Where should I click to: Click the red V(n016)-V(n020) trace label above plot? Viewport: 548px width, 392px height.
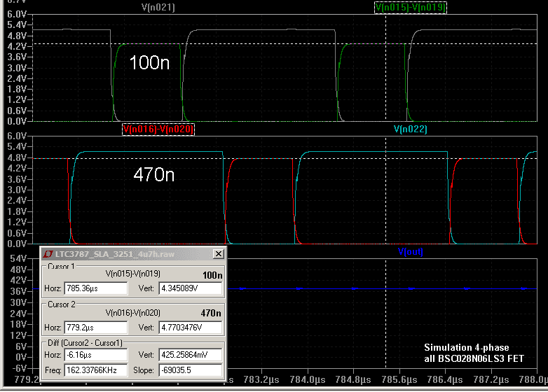158,129
